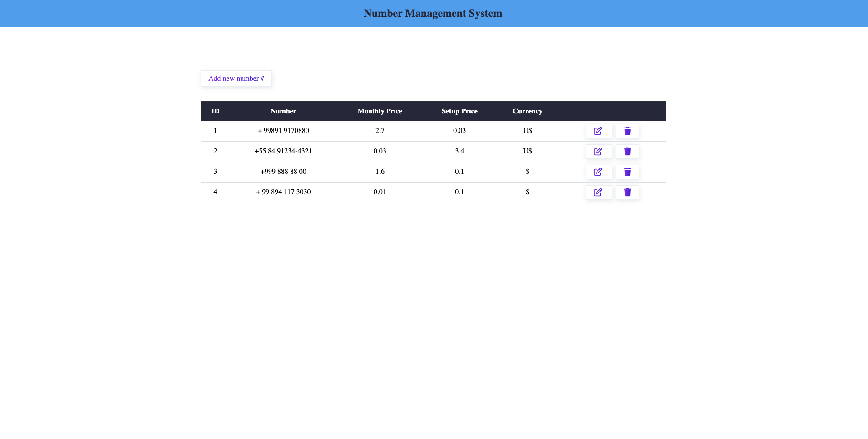Click the monthly price 1.6

click(x=380, y=172)
